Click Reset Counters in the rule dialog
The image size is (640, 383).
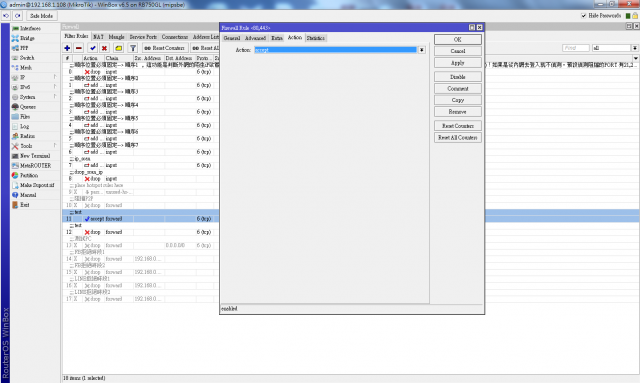point(458,126)
